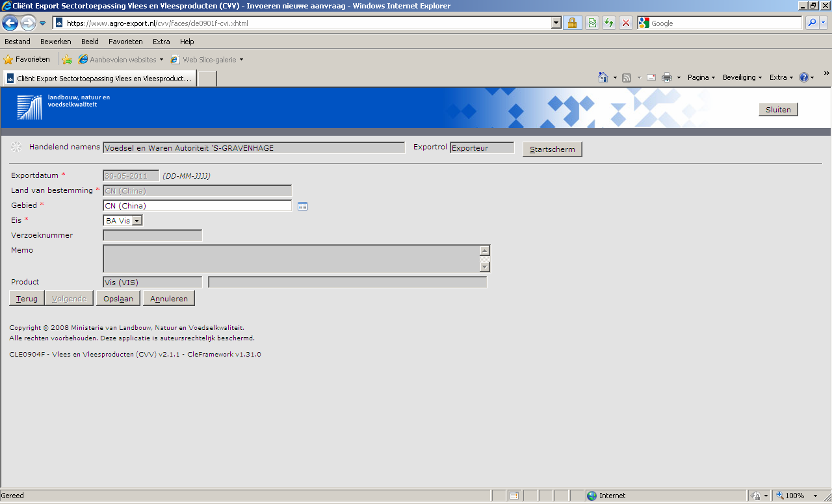Toggle Compatibility View page icon
832x504 pixels.
tap(592, 23)
